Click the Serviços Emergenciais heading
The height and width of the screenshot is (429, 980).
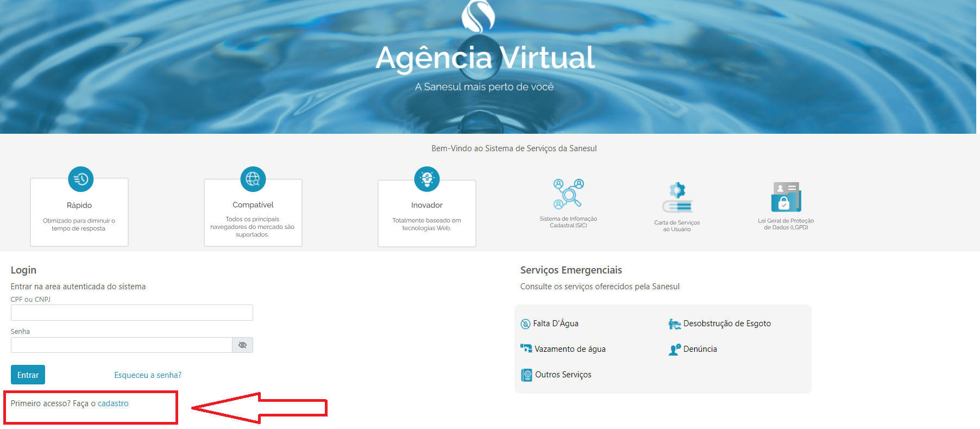coord(571,270)
